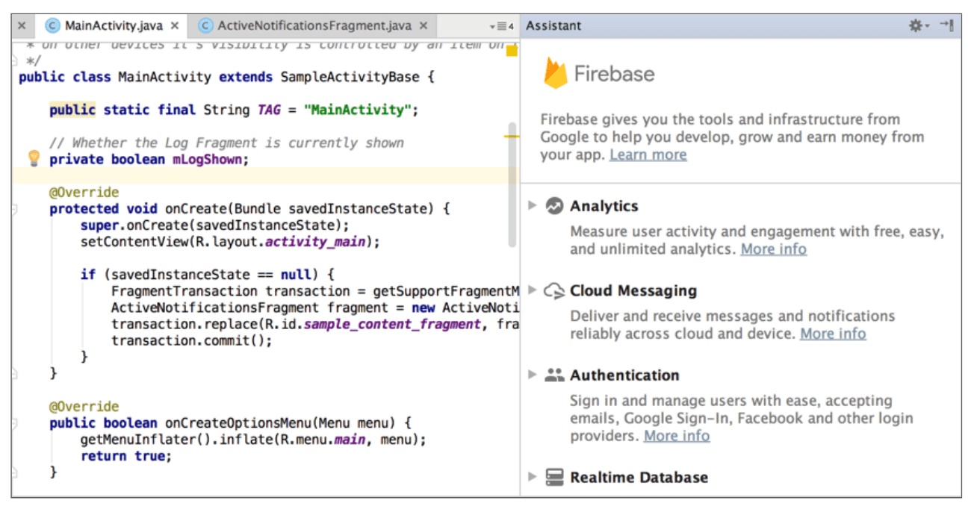Click the Log Fragment comment line
Image resolution: width=980 pixels, height=515 pixels.
point(226,143)
